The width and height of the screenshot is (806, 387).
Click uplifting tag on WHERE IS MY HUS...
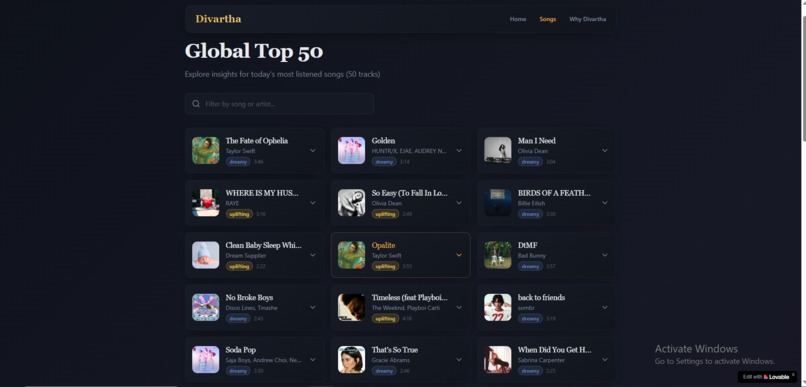[239, 214]
